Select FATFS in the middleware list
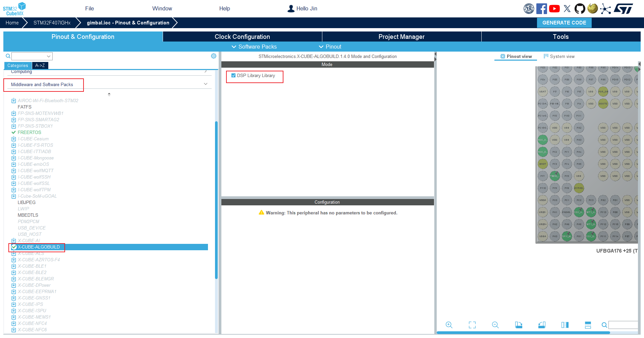 (x=24, y=107)
